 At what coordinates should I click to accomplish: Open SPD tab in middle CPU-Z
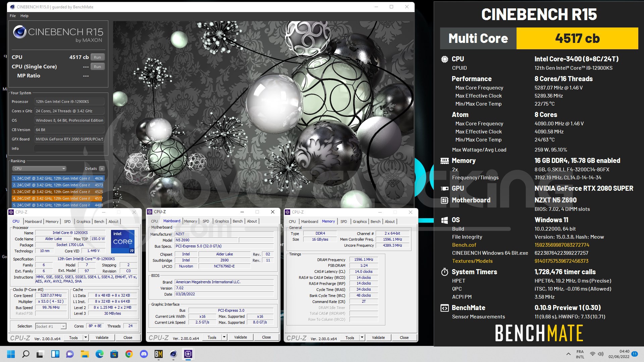point(206,221)
